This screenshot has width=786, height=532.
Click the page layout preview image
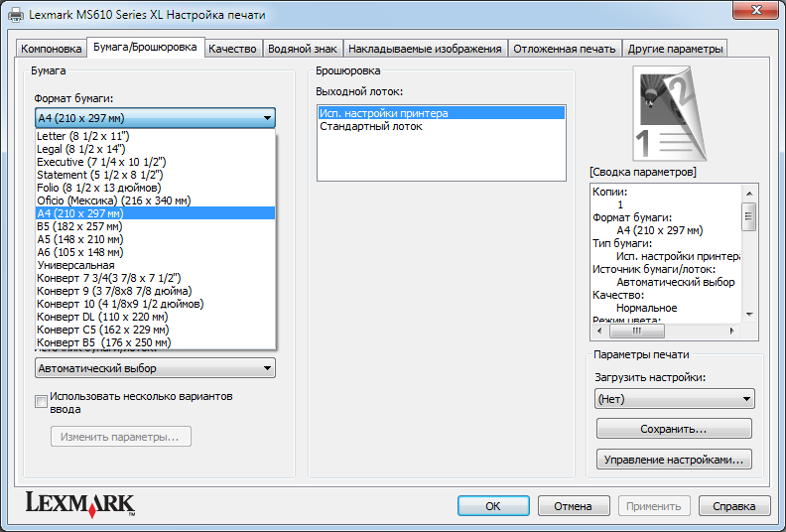(670, 113)
